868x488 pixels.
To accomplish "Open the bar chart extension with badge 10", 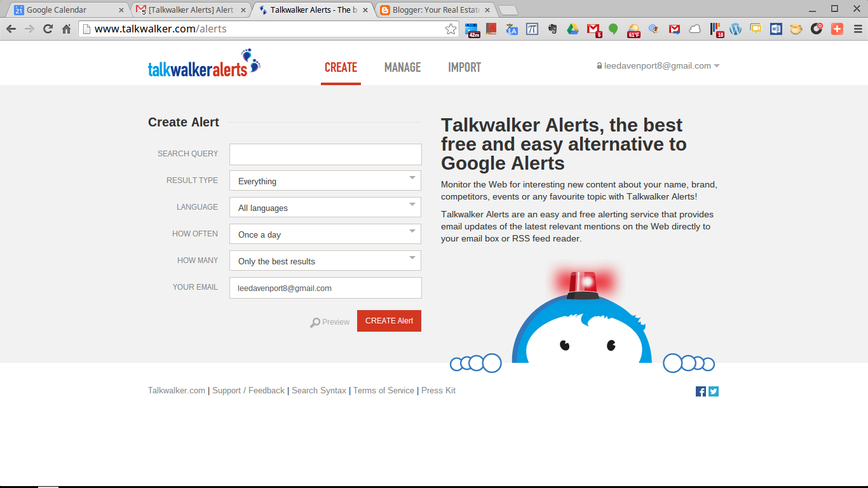I will pos(716,29).
